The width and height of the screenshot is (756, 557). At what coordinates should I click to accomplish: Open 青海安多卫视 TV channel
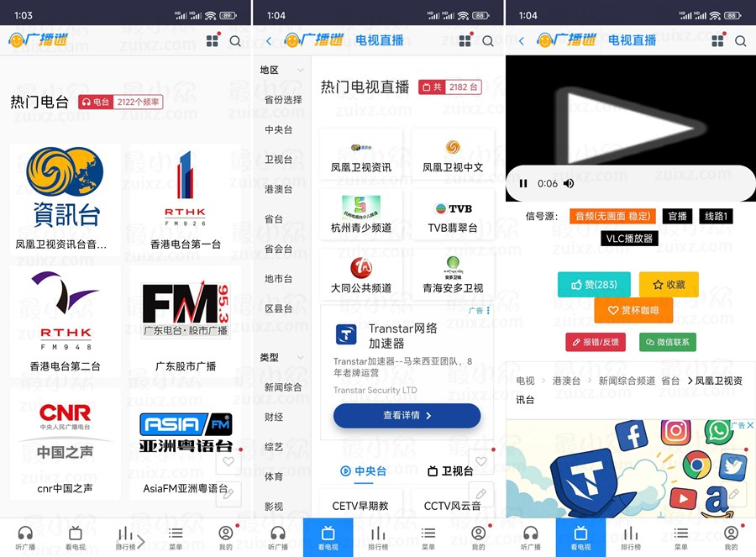pos(453,276)
